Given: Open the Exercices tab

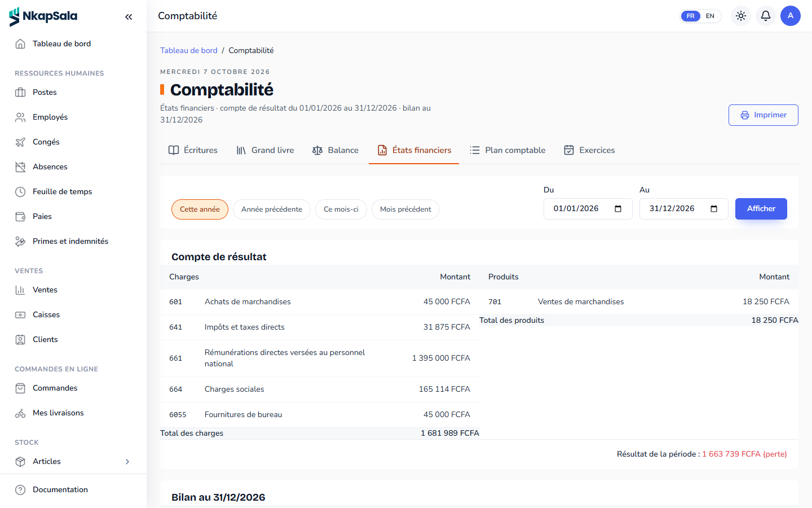Looking at the screenshot, I should click(589, 150).
